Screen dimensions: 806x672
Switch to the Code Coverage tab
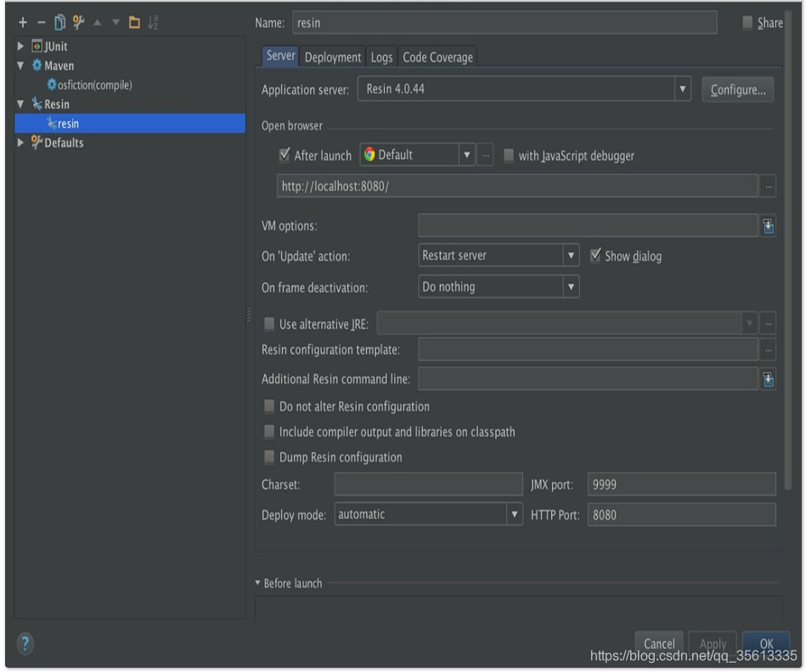click(437, 57)
